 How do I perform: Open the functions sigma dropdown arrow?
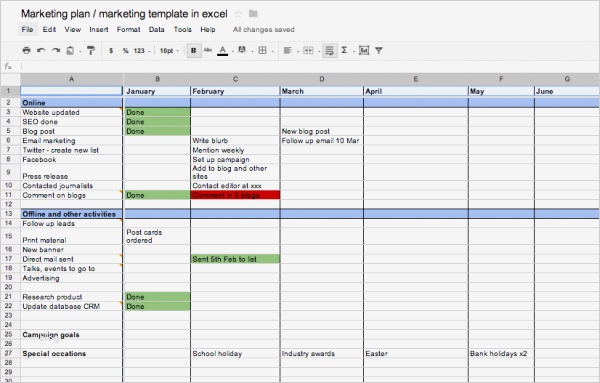[x=354, y=51]
